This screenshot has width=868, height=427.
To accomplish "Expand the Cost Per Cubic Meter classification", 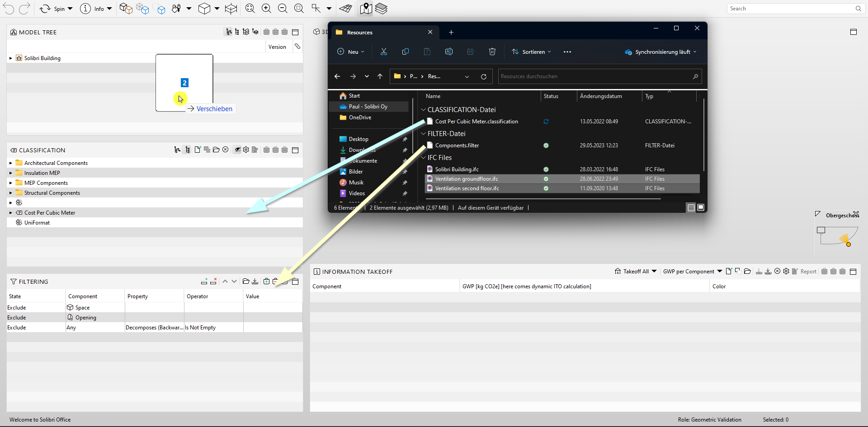I will (x=11, y=213).
